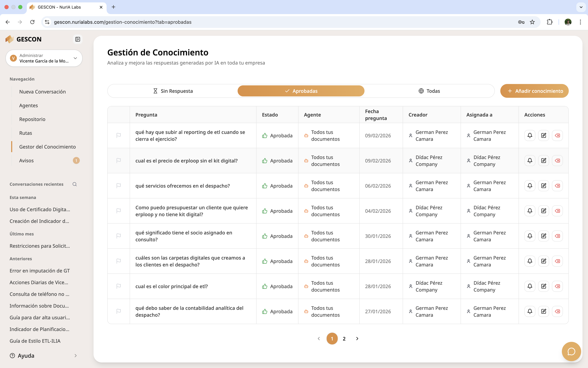
Task: Switch to the Sin Respuesta tab
Action: pyautogui.click(x=173, y=91)
